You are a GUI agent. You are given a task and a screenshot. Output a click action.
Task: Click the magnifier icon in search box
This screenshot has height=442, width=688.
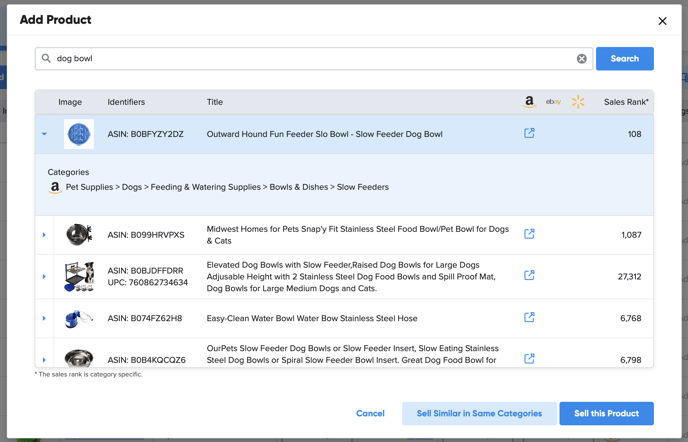point(46,58)
